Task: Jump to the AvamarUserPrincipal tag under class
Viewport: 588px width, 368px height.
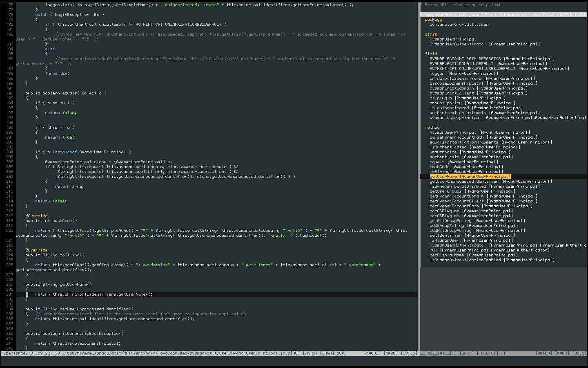Action: (x=453, y=39)
